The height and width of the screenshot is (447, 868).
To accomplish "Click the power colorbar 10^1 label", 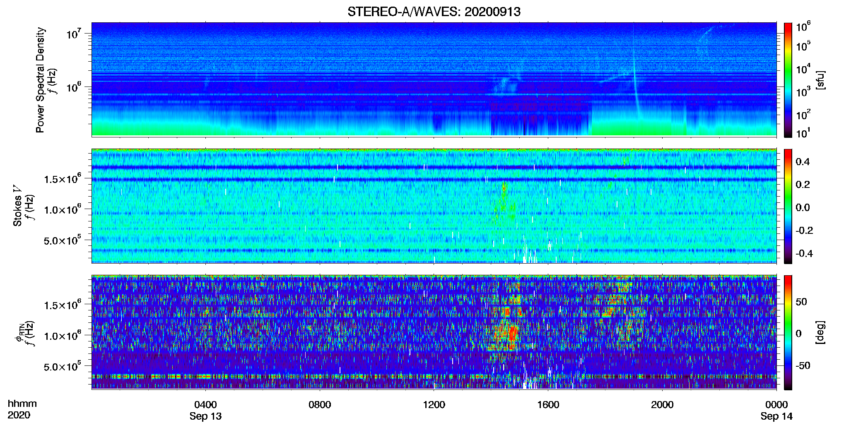I will (803, 133).
